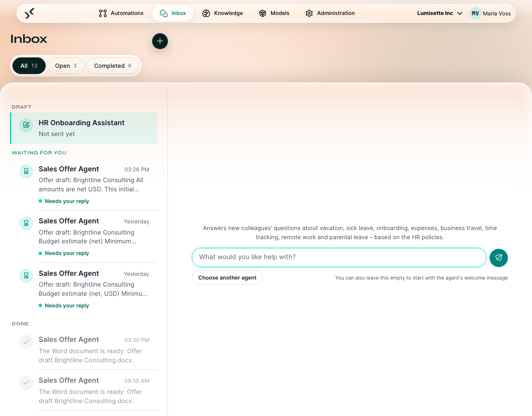Open the Lumisette Inc organization dropdown
The image size is (532, 416).
pyautogui.click(x=440, y=13)
